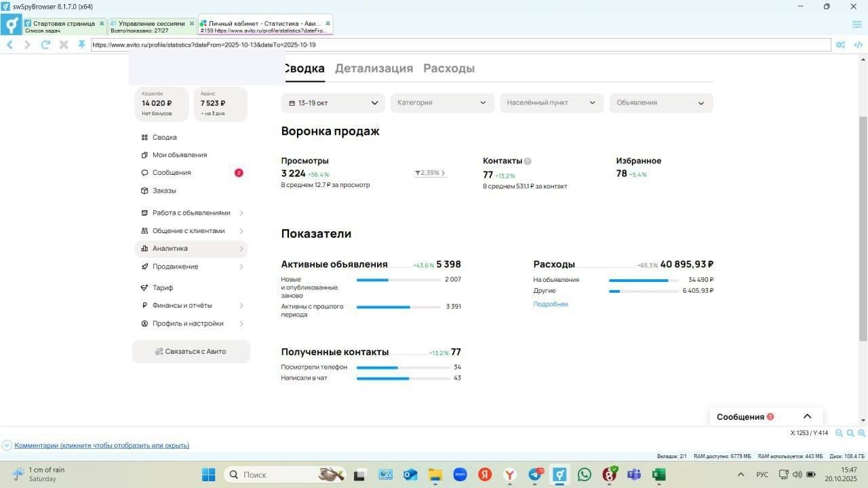
Task: Click the 2,39% conversion chevron link
Action: [x=431, y=174]
